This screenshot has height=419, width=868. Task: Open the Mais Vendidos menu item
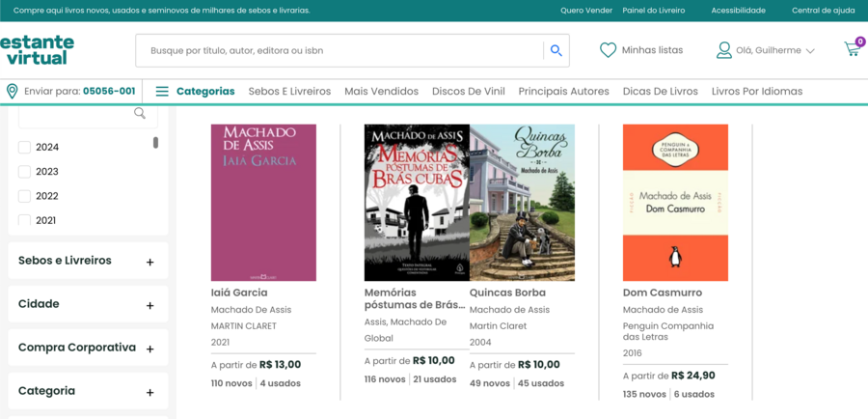[x=381, y=92]
